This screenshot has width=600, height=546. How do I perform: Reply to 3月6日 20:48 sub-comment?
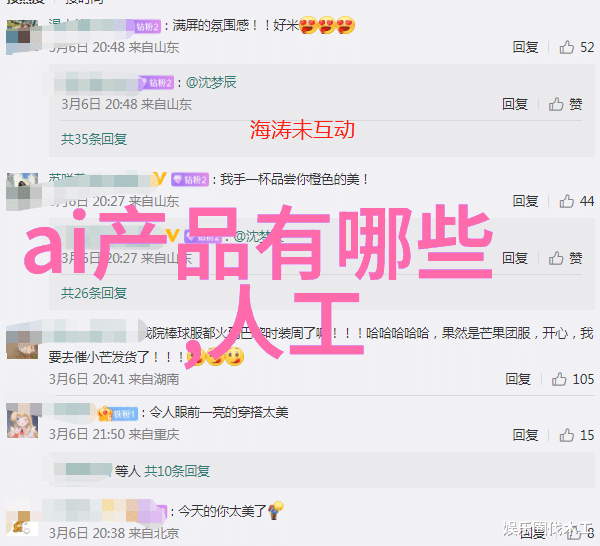(x=515, y=104)
